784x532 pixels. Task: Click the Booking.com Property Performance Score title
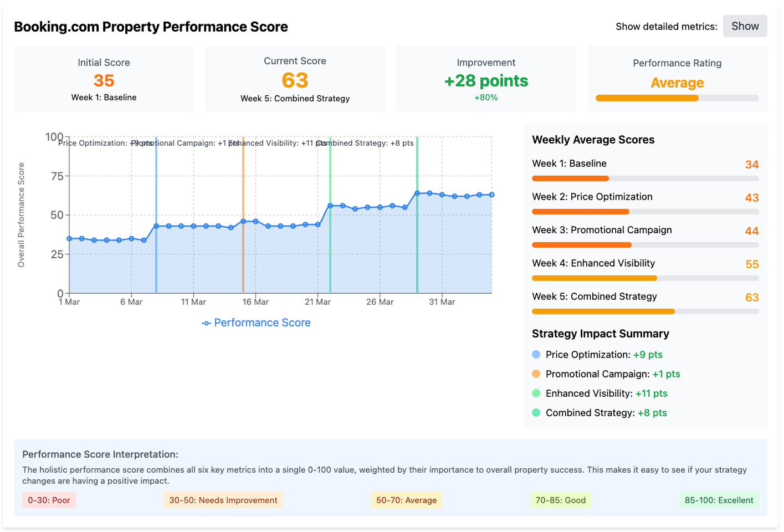coord(151,27)
